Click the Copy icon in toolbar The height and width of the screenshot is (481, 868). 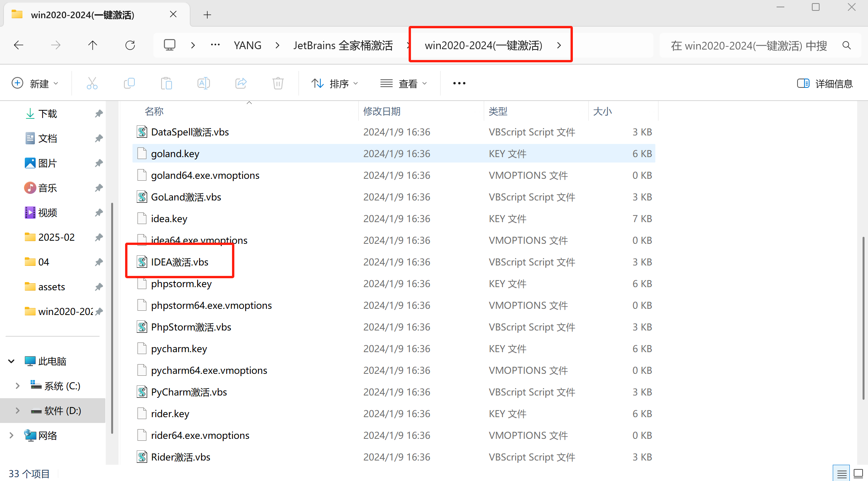coord(129,83)
